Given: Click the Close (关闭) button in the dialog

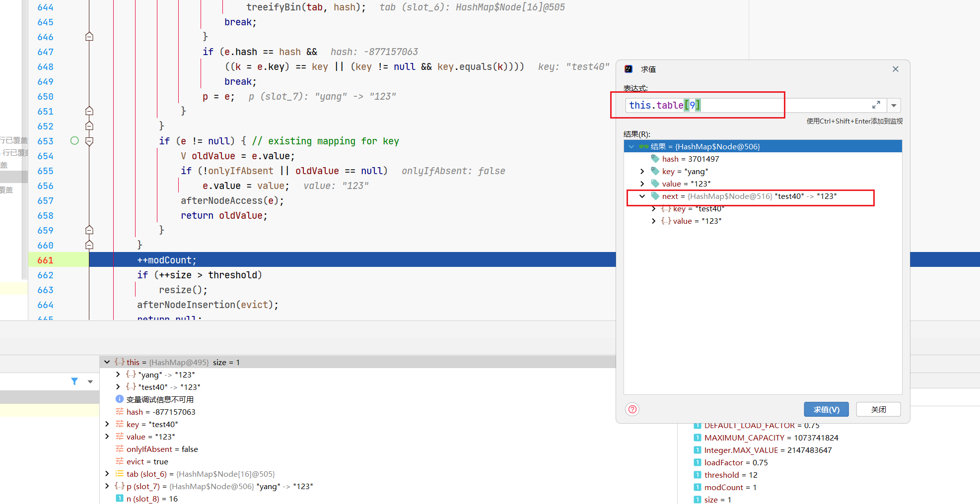Looking at the screenshot, I should [878, 409].
